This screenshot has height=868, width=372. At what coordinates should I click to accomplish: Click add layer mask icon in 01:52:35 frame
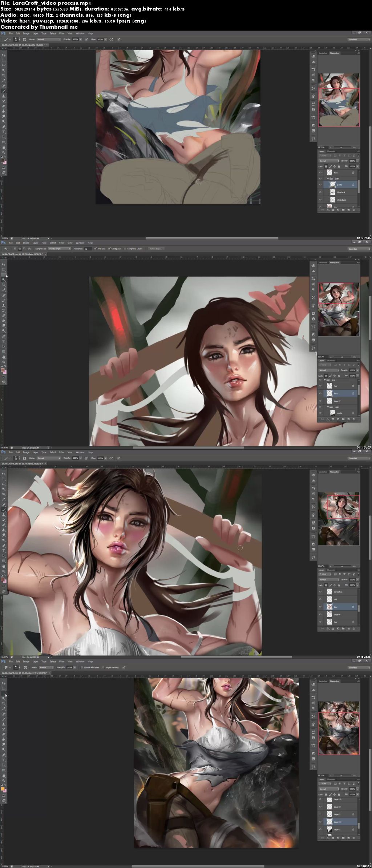click(333, 628)
